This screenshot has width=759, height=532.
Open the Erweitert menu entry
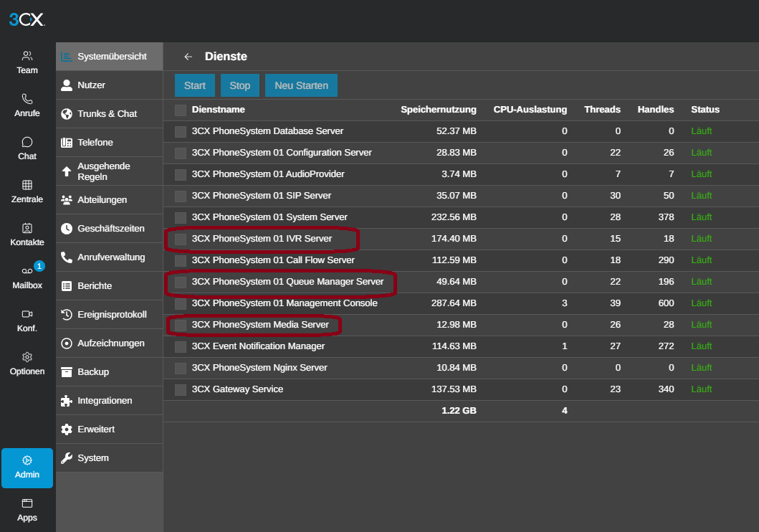[110, 429]
